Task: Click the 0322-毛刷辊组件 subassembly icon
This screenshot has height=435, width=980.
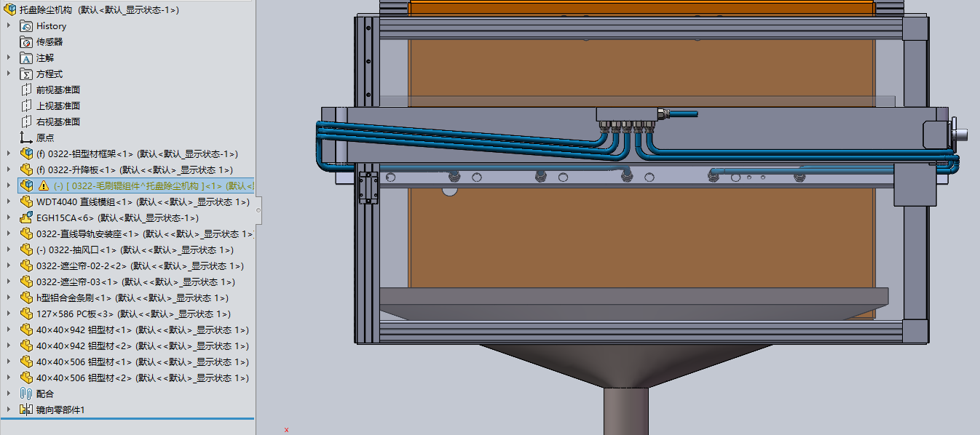Action: click(26, 185)
